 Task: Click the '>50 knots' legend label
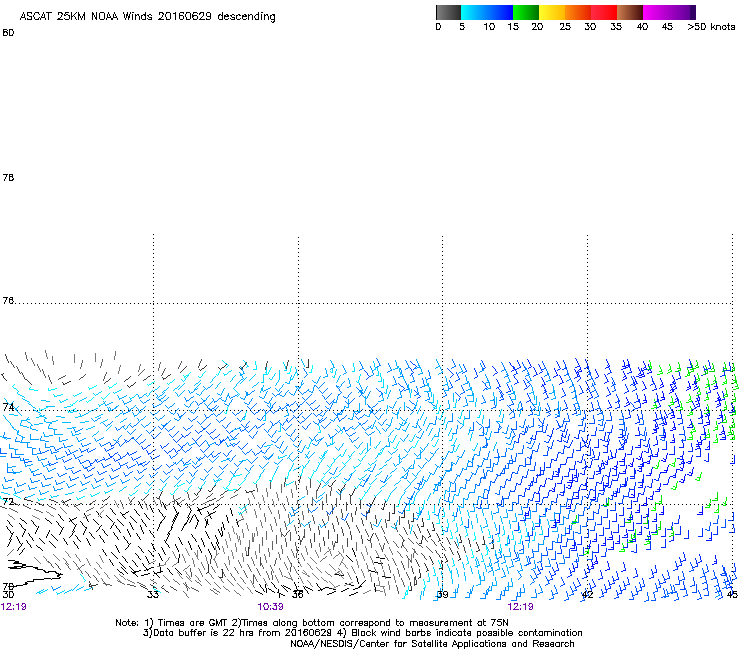tap(711, 27)
